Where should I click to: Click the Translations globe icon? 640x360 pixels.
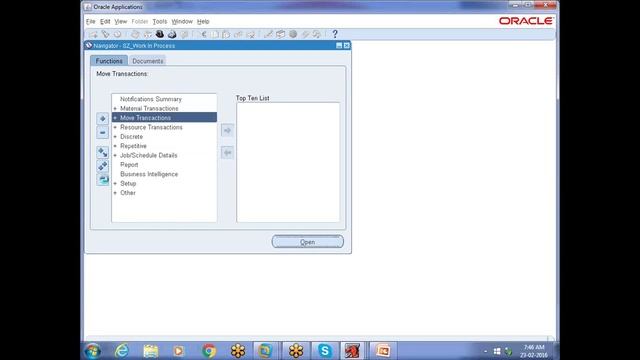[x=293, y=34]
